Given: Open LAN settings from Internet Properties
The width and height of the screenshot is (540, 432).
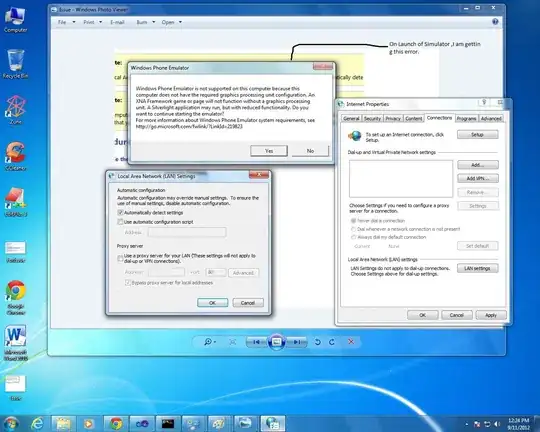Looking at the screenshot, I should click(478, 268).
